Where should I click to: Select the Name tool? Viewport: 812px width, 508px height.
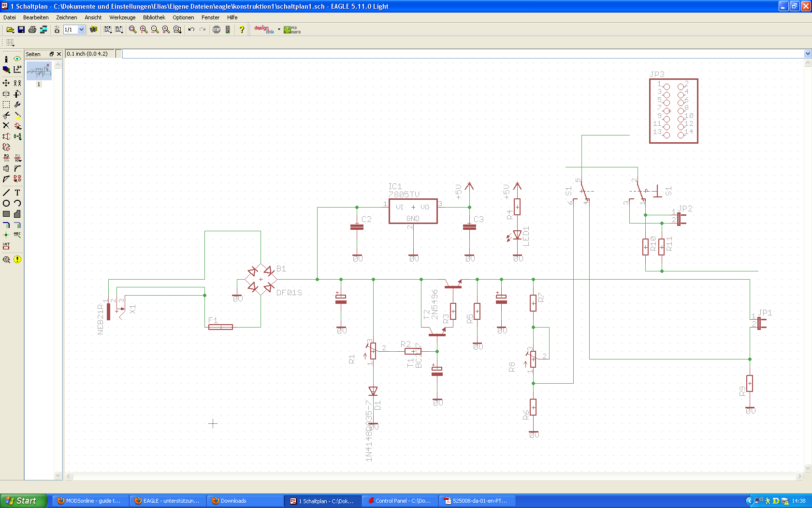(6, 158)
